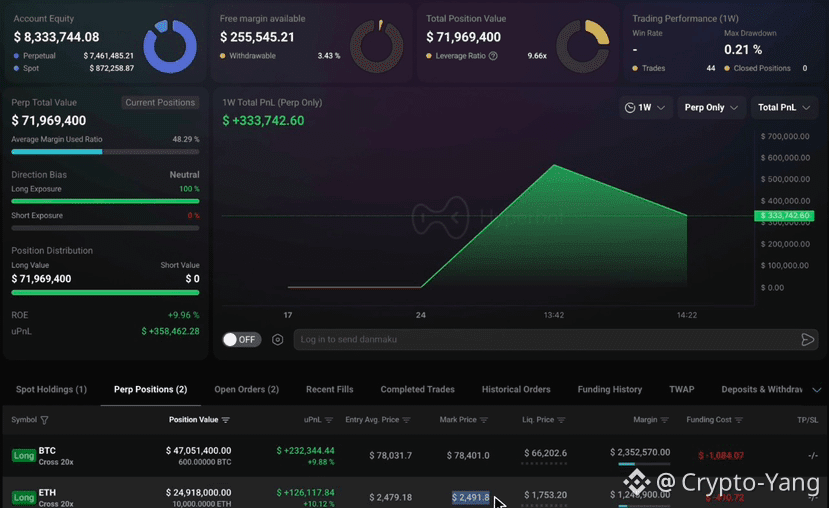The height and width of the screenshot is (508, 829).
Task: Click BTC mark price $78,401.0
Action: point(468,455)
